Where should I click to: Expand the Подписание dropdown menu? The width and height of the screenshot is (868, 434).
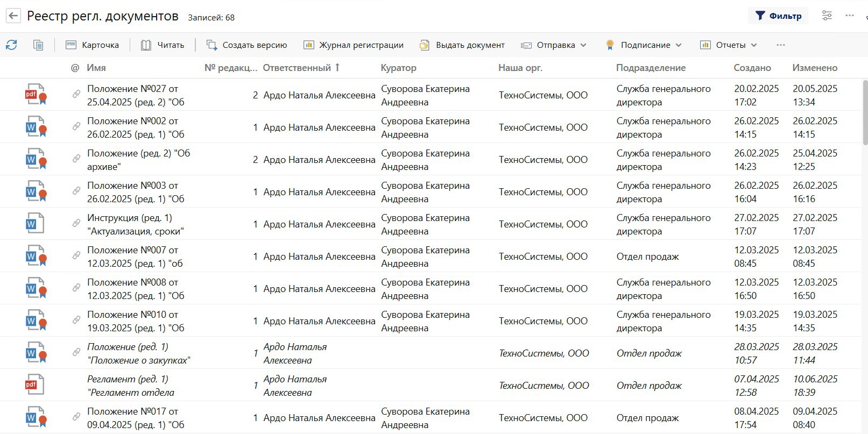[x=644, y=45]
